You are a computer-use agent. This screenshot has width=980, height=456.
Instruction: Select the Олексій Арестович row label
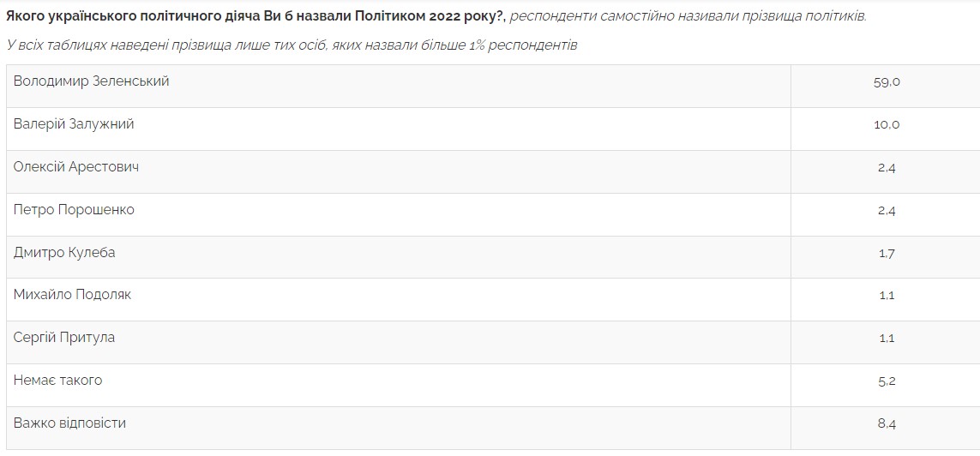[x=76, y=167]
